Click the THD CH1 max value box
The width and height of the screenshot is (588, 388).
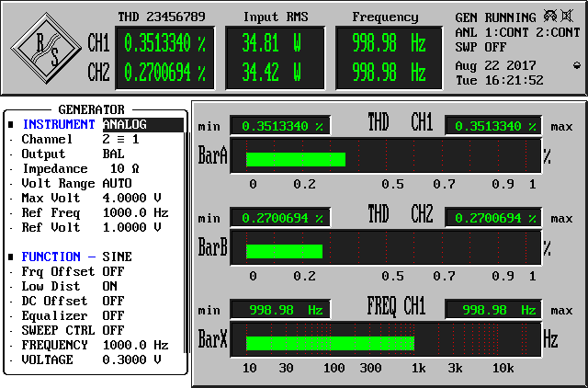pos(493,126)
